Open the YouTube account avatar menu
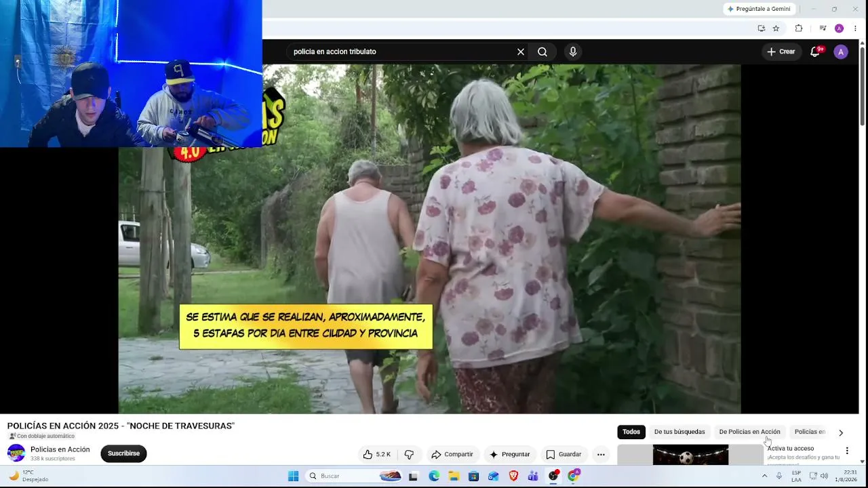Screen dimensions: 868x488 tap(841, 52)
